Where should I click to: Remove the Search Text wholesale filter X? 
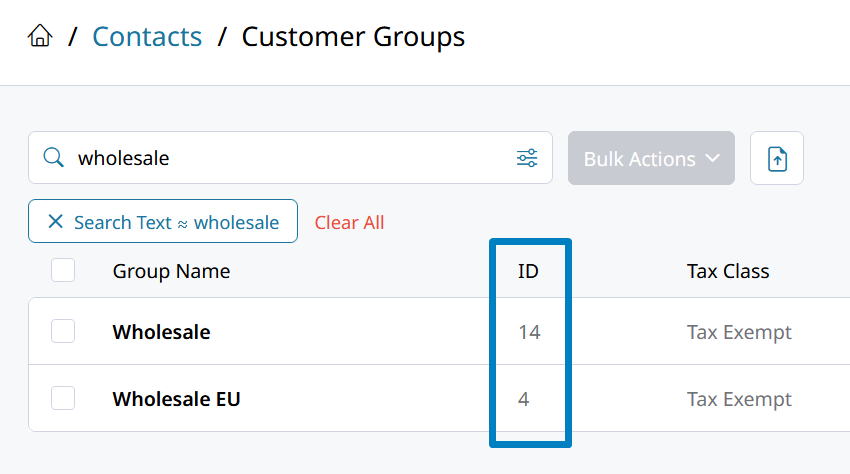[55, 221]
